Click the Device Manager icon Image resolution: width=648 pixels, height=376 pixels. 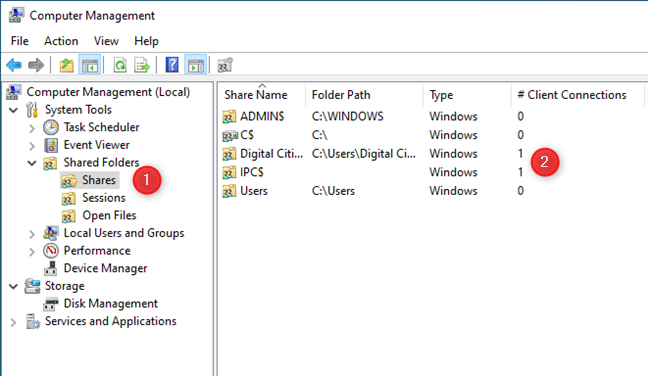click(x=51, y=269)
